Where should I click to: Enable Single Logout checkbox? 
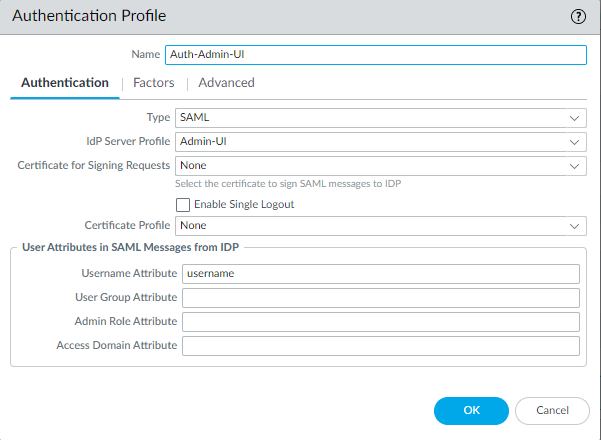pyautogui.click(x=183, y=204)
